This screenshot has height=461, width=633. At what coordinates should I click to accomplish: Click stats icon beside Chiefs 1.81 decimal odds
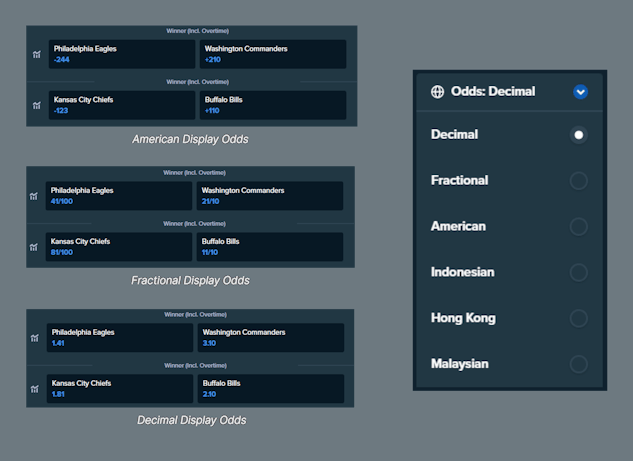[34, 389]
